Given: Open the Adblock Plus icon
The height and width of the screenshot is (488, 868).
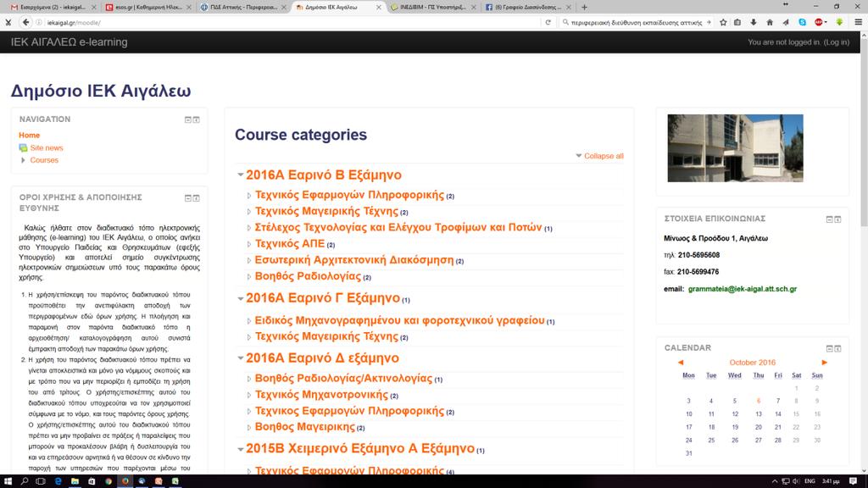Looking at the screenshot, I should [x=819, y=22].
